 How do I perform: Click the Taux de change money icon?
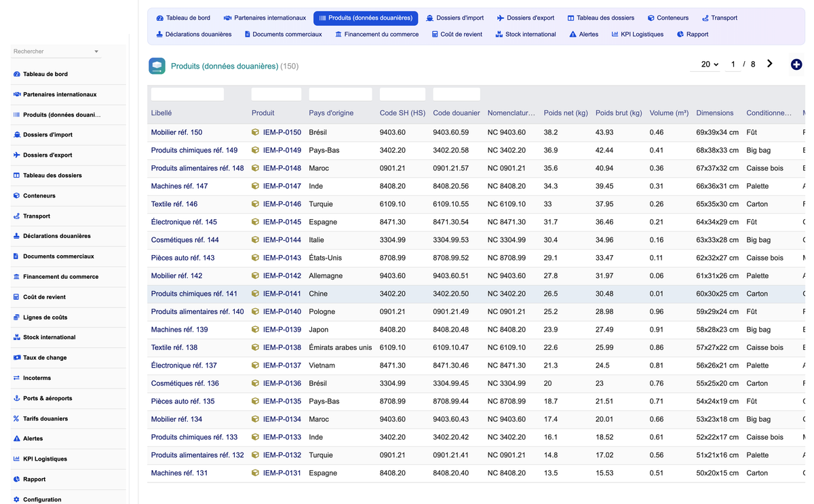coord(17,357)
